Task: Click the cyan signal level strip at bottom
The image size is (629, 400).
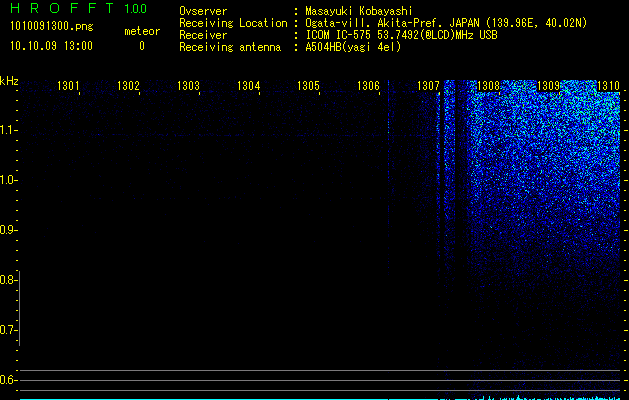Action: 320,398
